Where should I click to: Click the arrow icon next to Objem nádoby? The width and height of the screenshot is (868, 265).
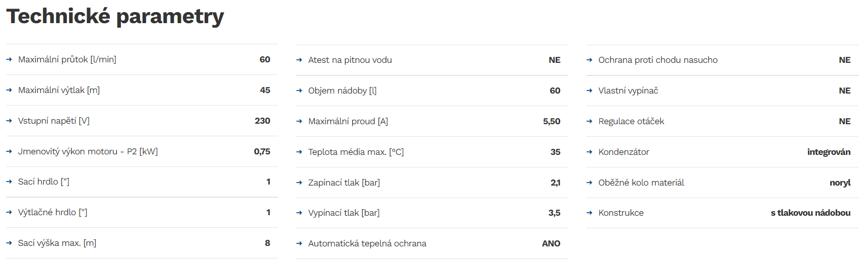pos(299,91)
